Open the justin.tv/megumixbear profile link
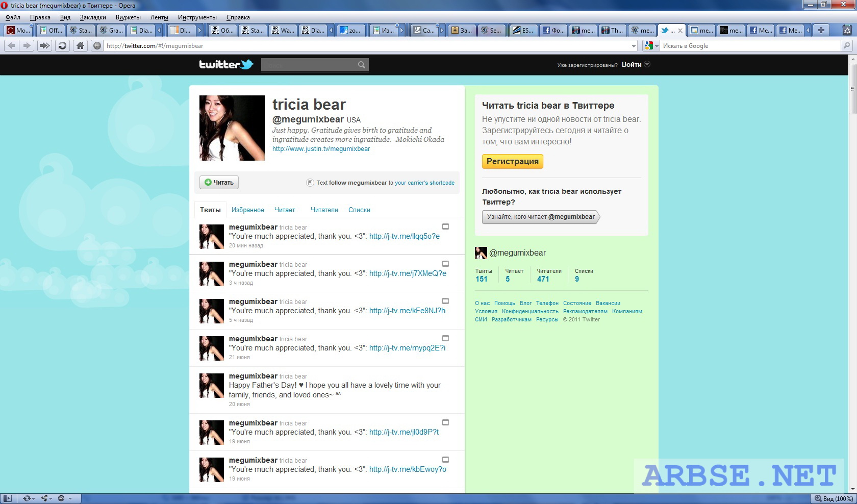The image size is (857, 504). tap(321, 149)
